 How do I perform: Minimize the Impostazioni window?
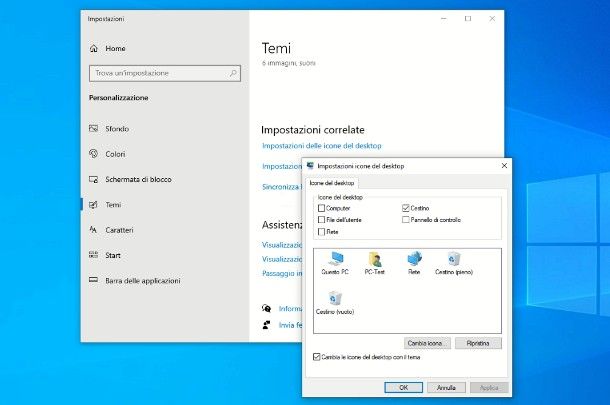point(443,19)
